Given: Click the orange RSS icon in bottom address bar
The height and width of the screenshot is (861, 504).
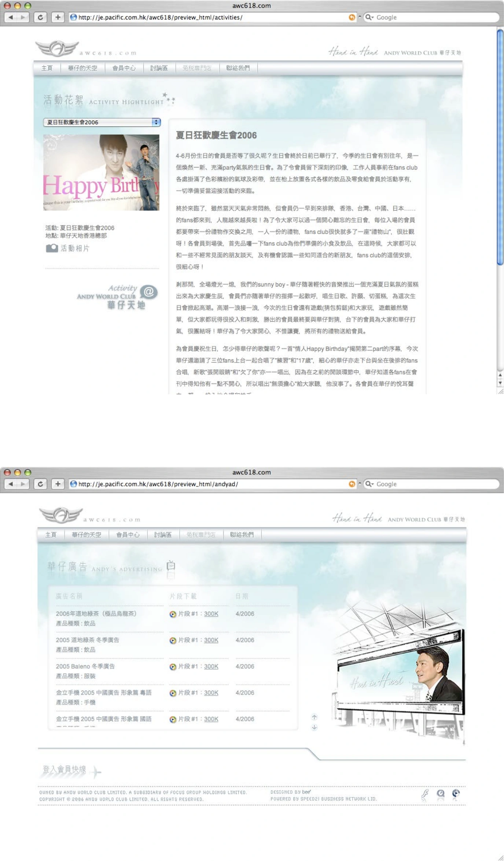Looking at the screenshot, I should [352, 484].
